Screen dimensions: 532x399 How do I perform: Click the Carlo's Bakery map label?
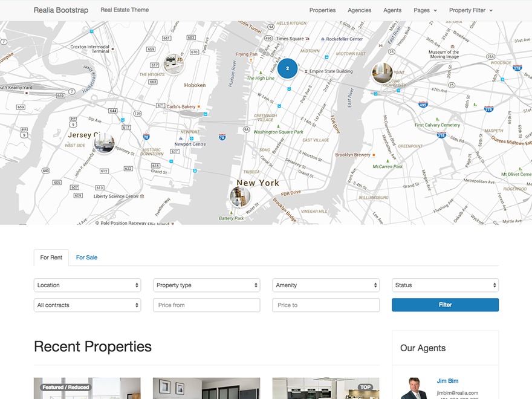coord(181,106)
